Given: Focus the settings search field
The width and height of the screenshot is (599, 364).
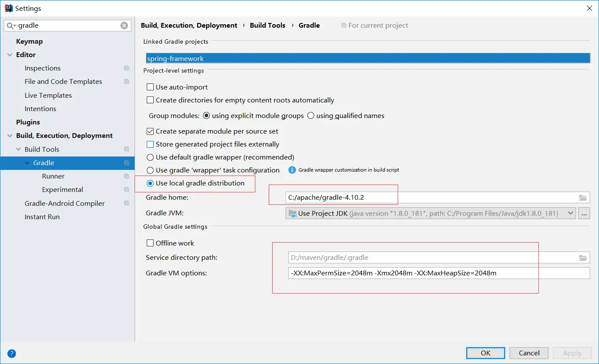Looking at the screenshot, I should 68,26.
